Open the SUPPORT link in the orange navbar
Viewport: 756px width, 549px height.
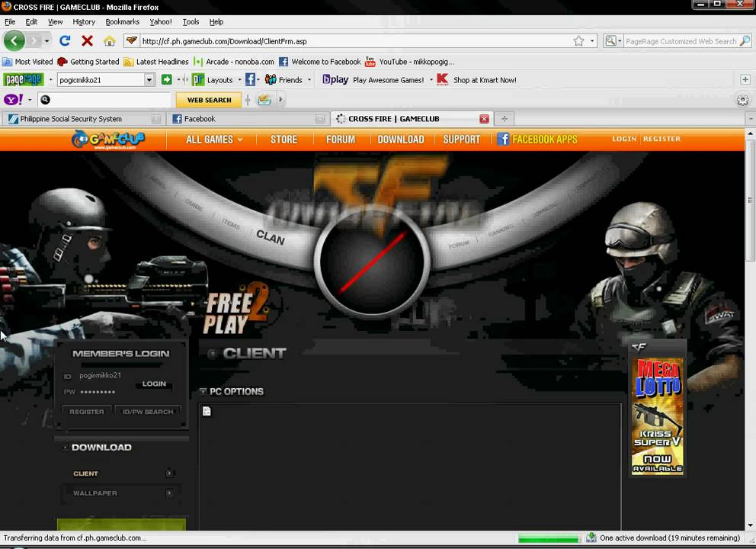[x=461, y=140]
